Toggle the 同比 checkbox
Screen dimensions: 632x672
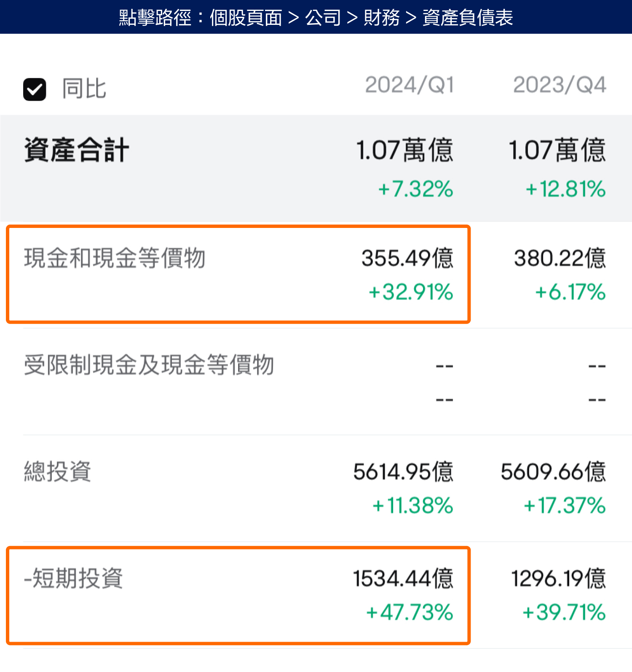tap(35, 89)
